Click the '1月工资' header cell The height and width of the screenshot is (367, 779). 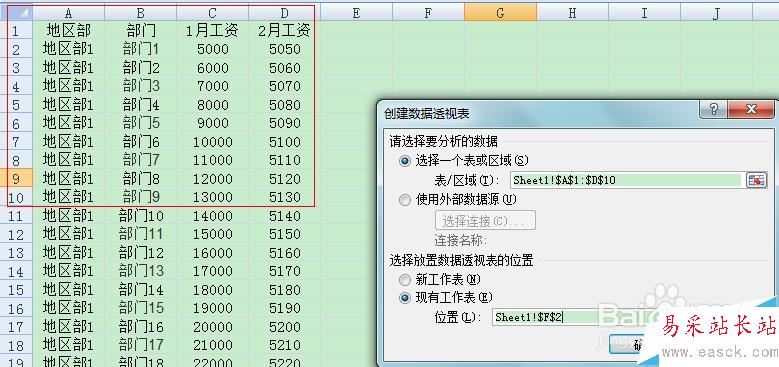click(213, 31)
